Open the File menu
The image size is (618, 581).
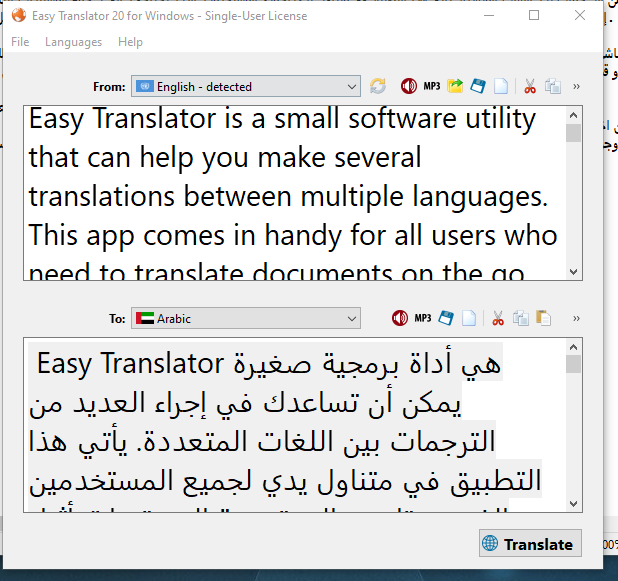tap(20, 42)
